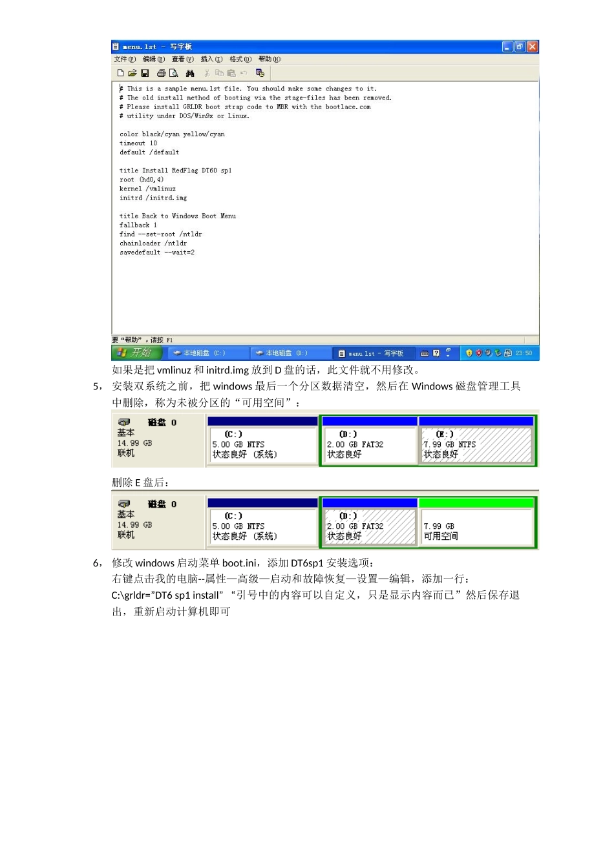The width and height of the screenshot is (614, 868).
Task: Restore down the WordPad window
Action: 520,46
